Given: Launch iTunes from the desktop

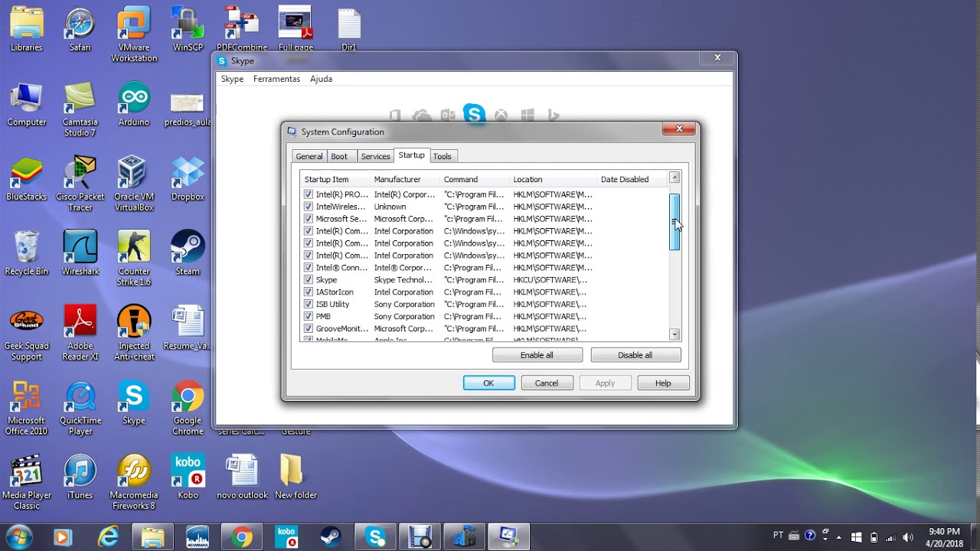Looking at the screenshot, I should [x=80, y=478].
